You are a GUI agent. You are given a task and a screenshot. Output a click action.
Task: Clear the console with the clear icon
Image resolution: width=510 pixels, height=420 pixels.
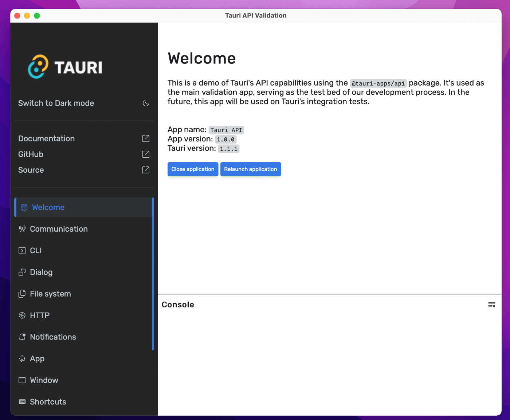492,305
